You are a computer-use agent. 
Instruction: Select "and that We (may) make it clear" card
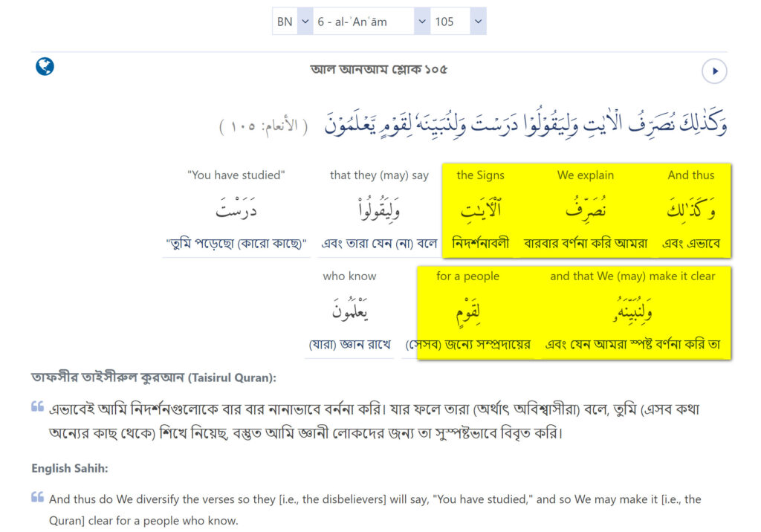tap(632, 312)
